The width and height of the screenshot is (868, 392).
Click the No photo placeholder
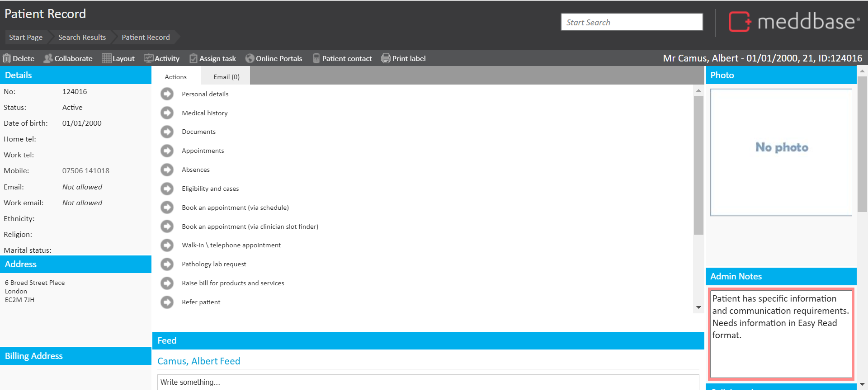click(781, 152)
